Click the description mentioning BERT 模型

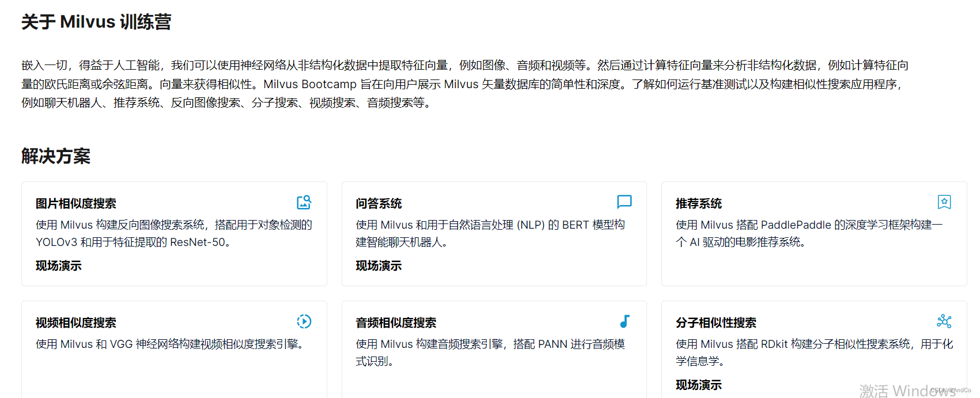(x=490, y=233)
